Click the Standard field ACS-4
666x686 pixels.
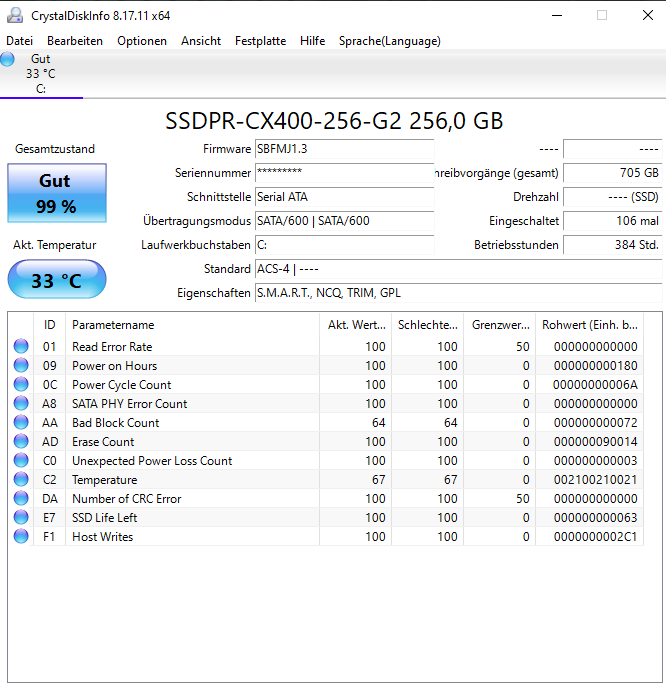pyautogui.click(x=459, y=269)
